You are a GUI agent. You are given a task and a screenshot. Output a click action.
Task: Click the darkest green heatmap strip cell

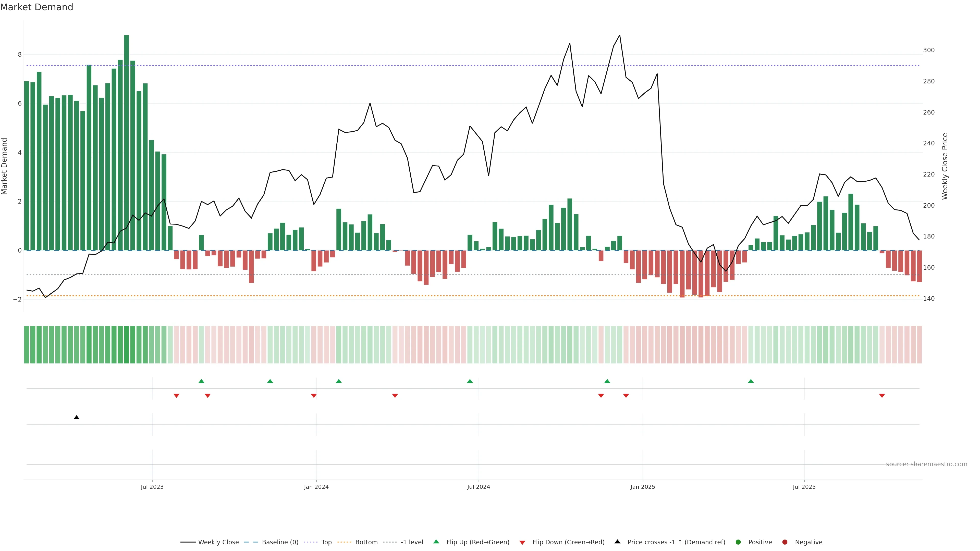(126, 345)
